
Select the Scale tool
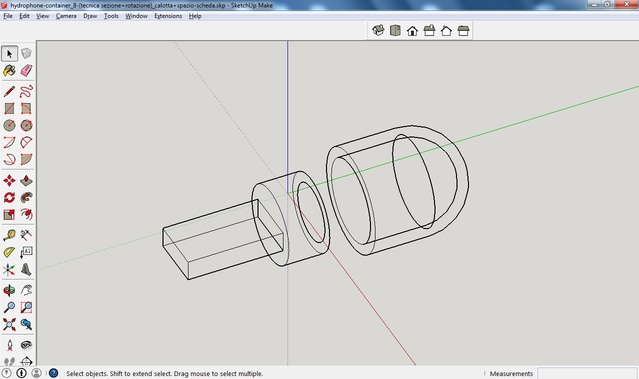point(9,214)
